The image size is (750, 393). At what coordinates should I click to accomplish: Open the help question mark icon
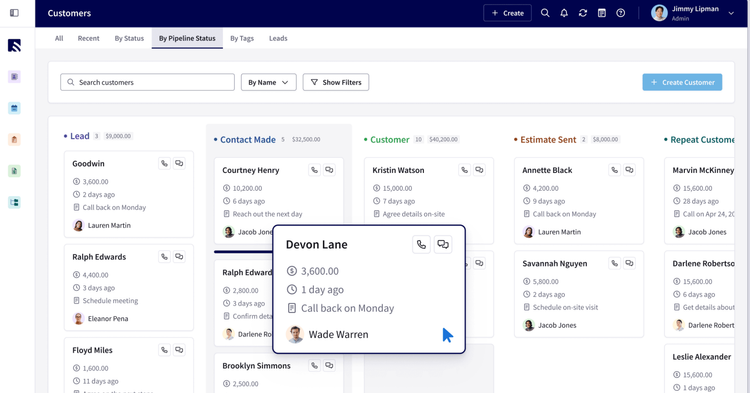point(620,13)
